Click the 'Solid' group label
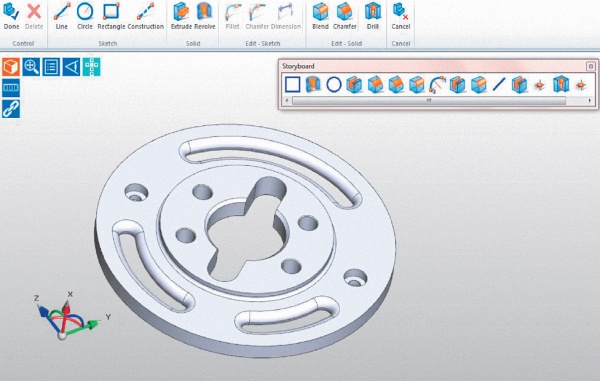The height and width of the screenshot is (381, 600). point(193,44)
